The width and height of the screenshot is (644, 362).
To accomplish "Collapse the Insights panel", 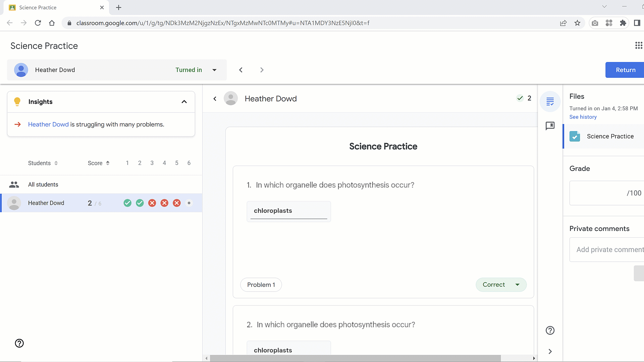I will 184,102.
